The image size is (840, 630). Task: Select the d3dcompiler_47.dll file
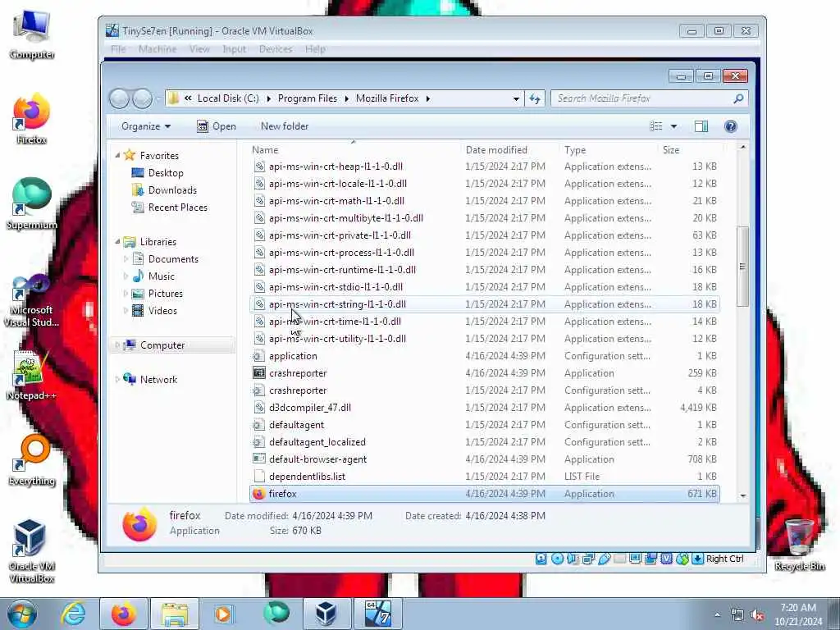(x=484, y=408)
